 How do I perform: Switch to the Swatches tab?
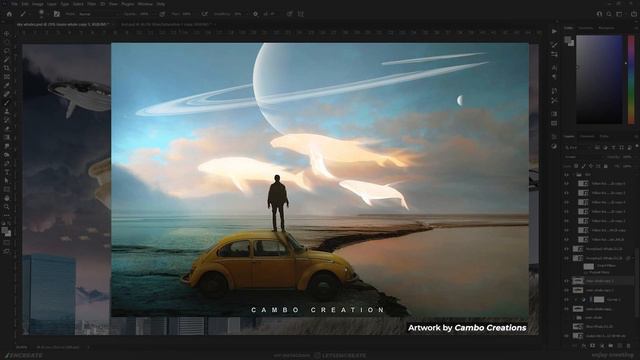(x=586, y=28)
